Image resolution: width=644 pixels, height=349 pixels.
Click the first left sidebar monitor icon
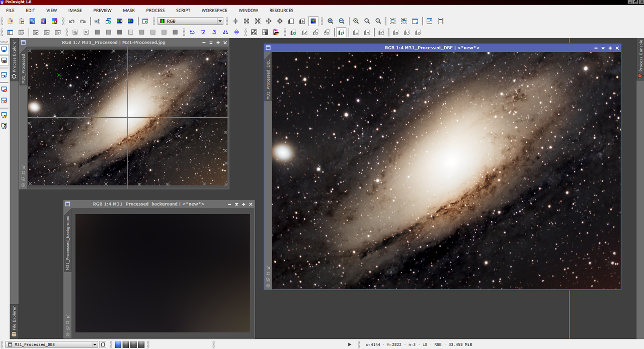click(4, 49)
